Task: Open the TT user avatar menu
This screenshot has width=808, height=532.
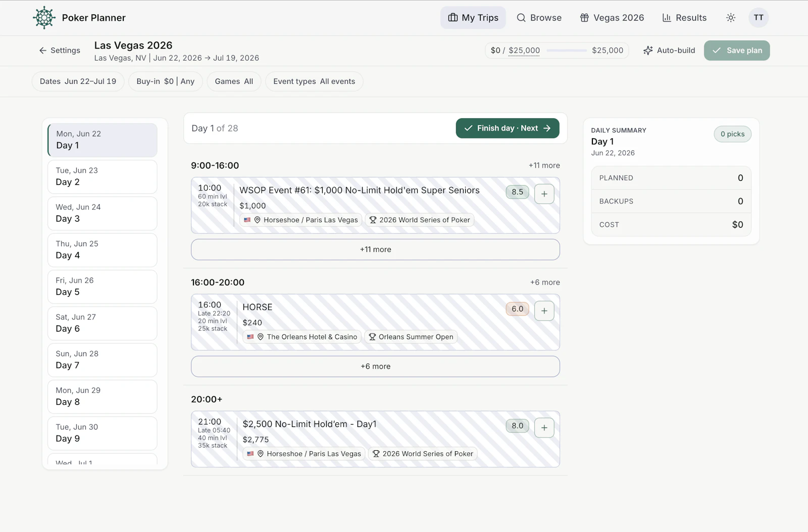Action: coord(758,18)
